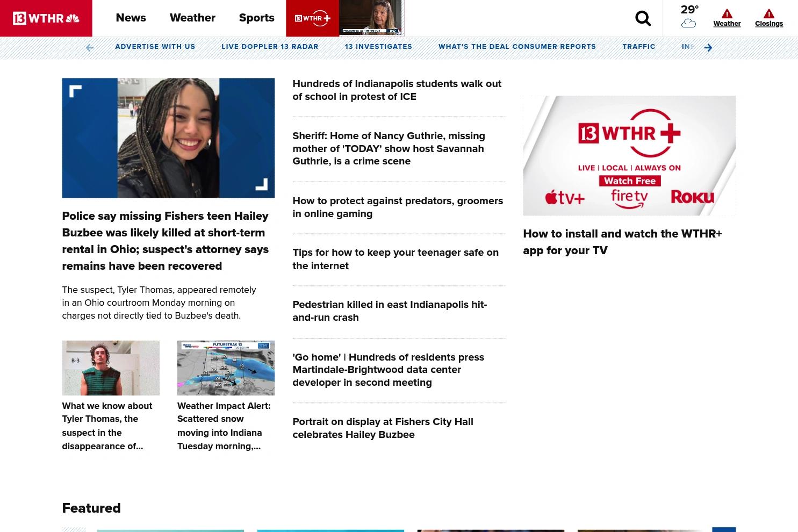798x532 pixels.
Task: Go to Advertise With Us
Action: (155, 47)
